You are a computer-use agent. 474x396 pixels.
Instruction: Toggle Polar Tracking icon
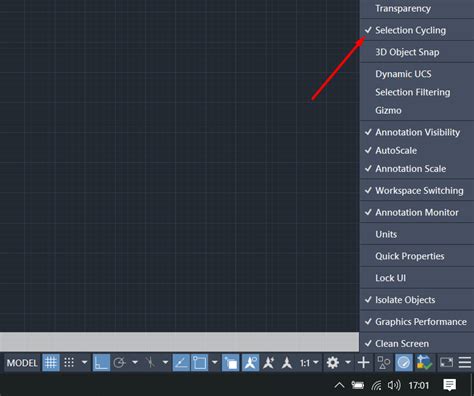point(119,362)
